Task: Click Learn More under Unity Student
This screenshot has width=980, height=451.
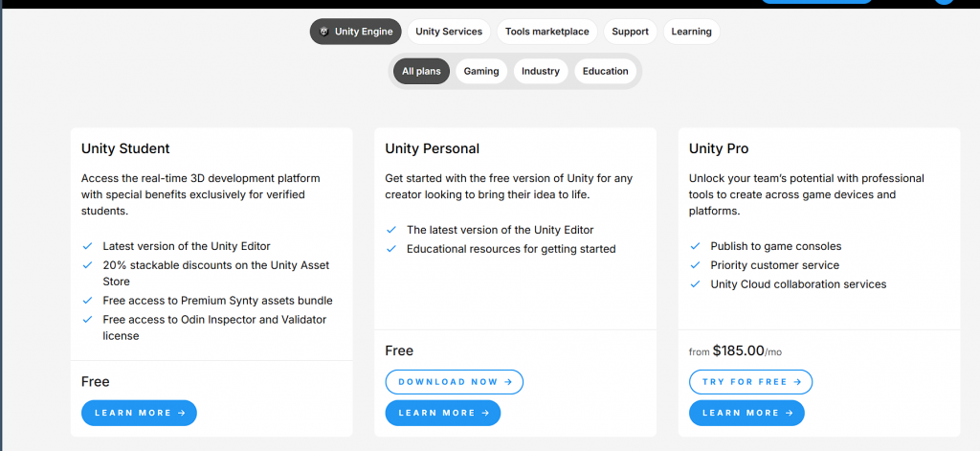Action: 139,413
